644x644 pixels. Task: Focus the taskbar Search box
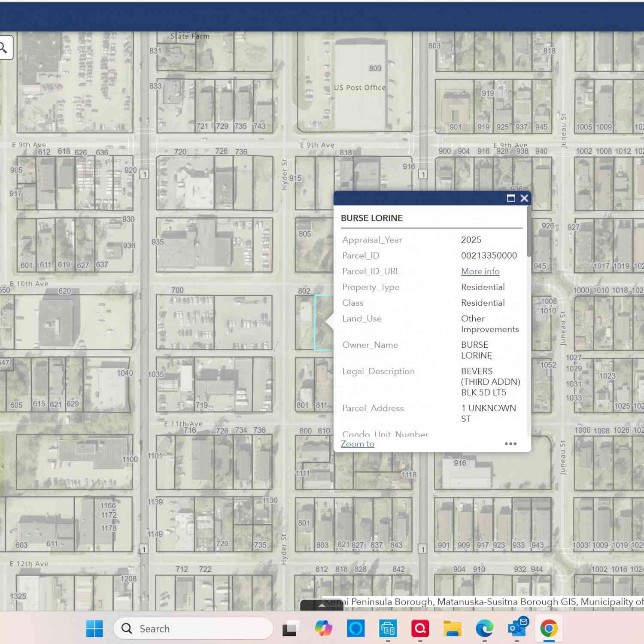tap(193, 629)
